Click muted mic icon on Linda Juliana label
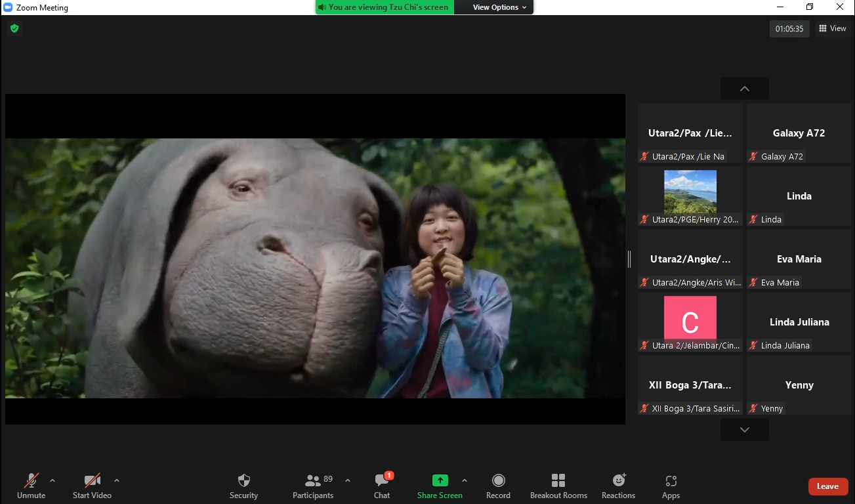This screenshot has height=504, width=855. 754,346
